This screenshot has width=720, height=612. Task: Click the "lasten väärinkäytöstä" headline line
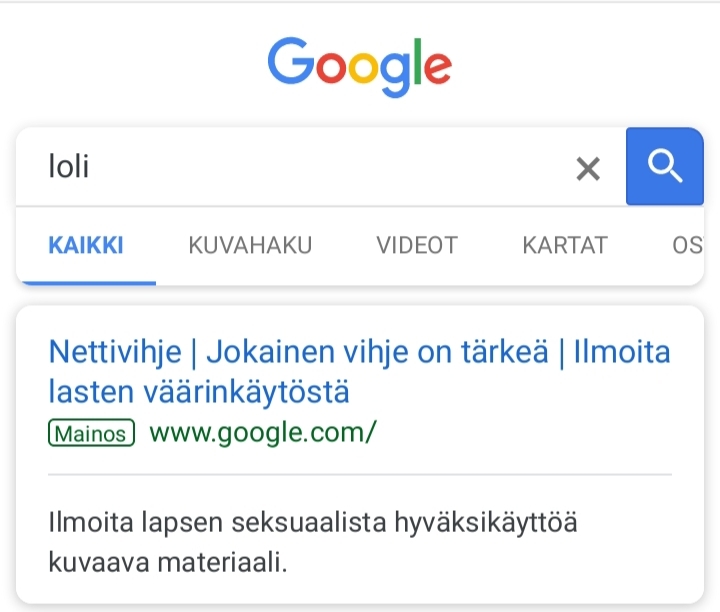tap(199, 391)
